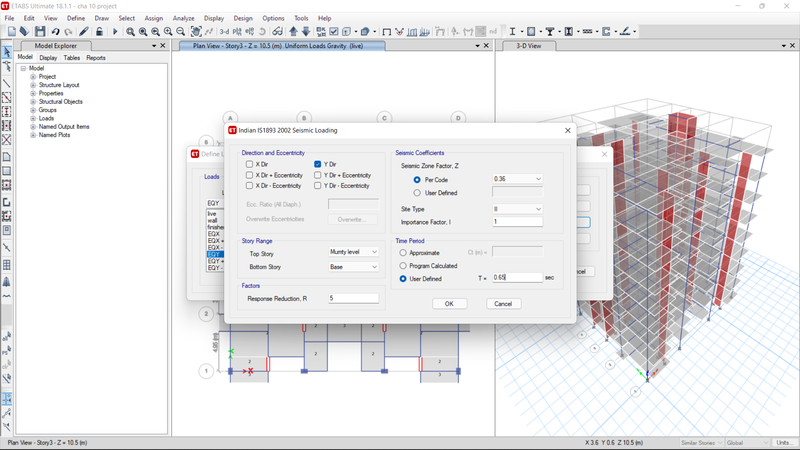Click the Undo arrow icon
Screen dimensions: 800x450
[x=55, y=32]
